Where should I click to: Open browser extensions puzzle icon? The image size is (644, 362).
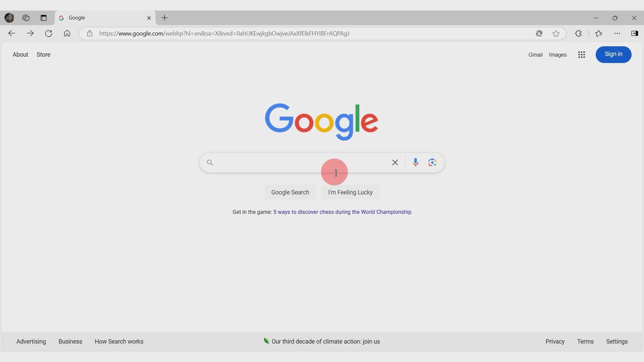(578, 33)
